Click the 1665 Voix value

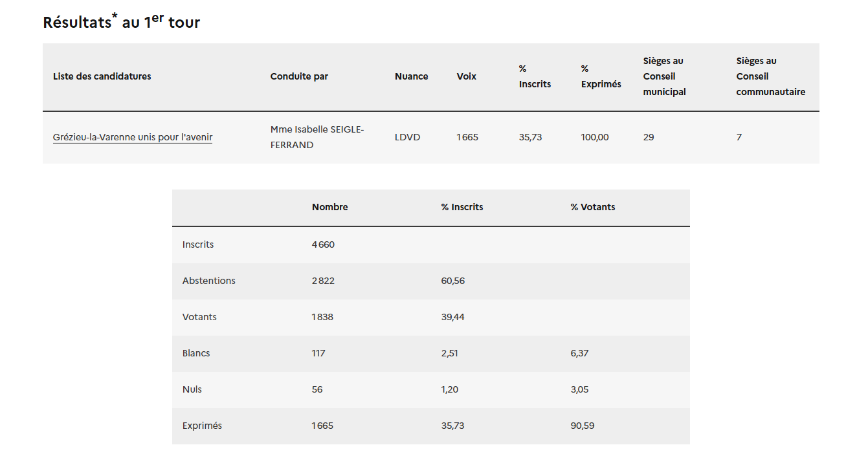(467, 137)
